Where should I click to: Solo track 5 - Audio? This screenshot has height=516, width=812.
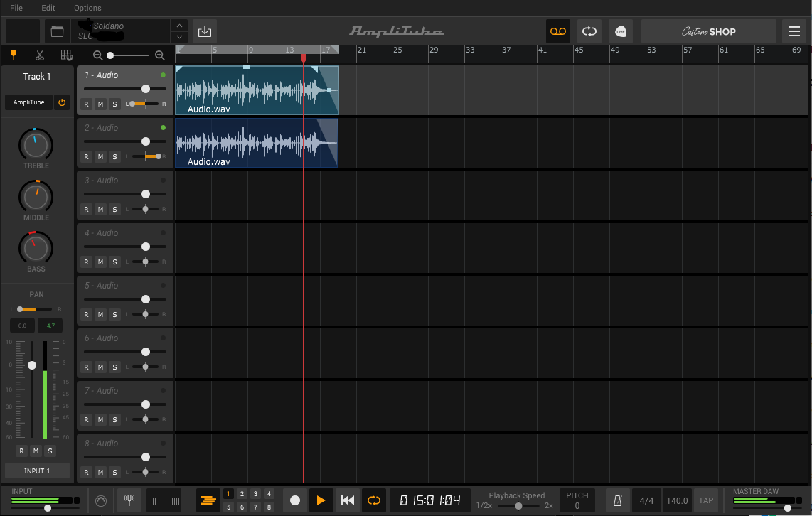(114, 315)
